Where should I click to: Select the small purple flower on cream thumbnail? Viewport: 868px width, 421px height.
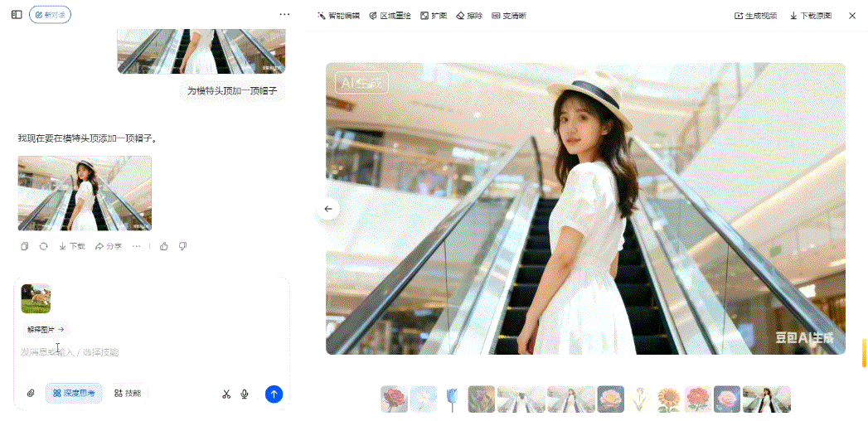click(x=640, y=399)
